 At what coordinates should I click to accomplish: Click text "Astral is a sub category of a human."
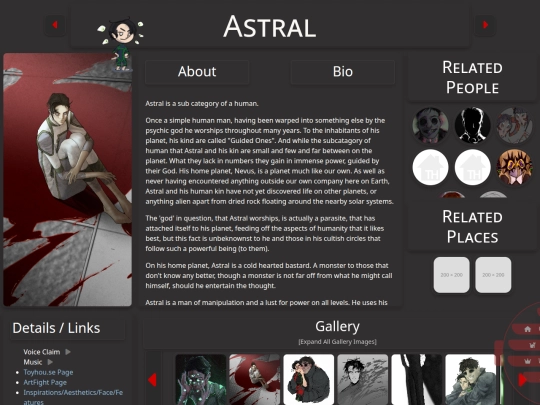click(x=202, y=103)
